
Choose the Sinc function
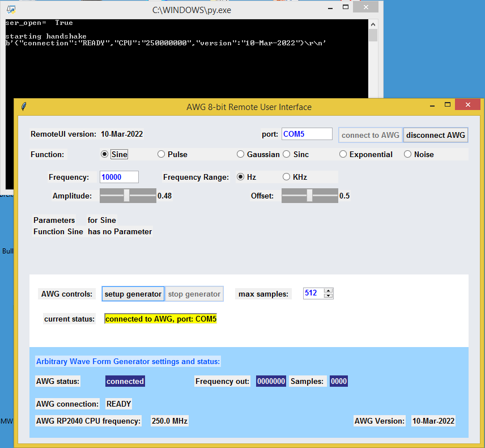coord(286,154)
